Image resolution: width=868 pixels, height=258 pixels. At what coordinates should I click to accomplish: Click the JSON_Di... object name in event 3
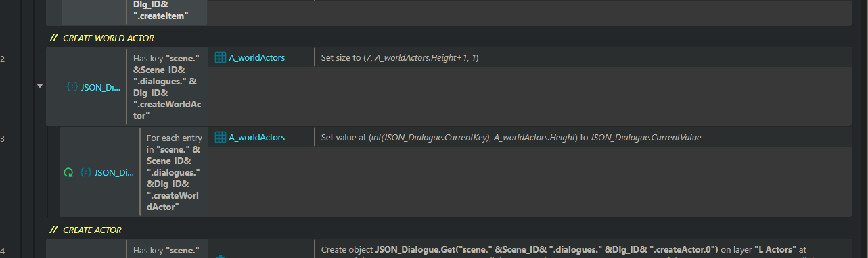pos(115,172)
